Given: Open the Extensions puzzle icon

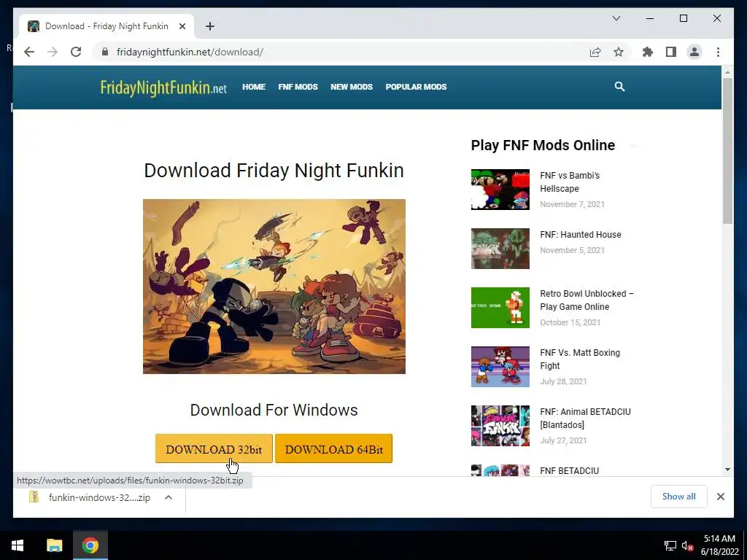Looking at the screenshot, I should [x=648, y=52].
